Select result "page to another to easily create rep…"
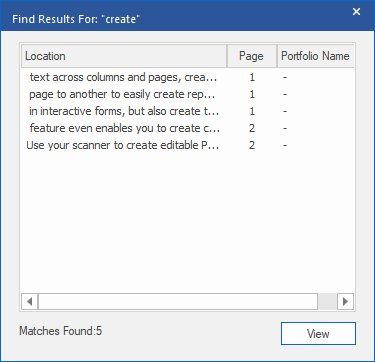Screen dimensions: 375x362 [122, 94]
